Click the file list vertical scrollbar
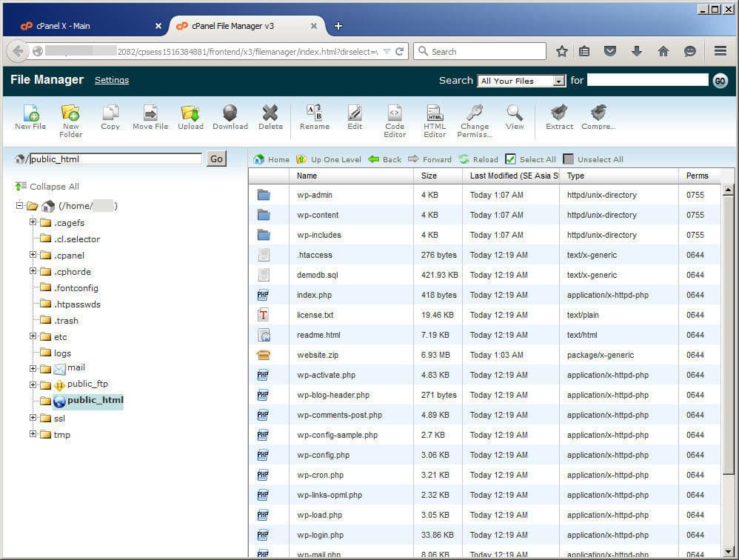Screen dimensions: 739x560 click(x=728, y=333)
